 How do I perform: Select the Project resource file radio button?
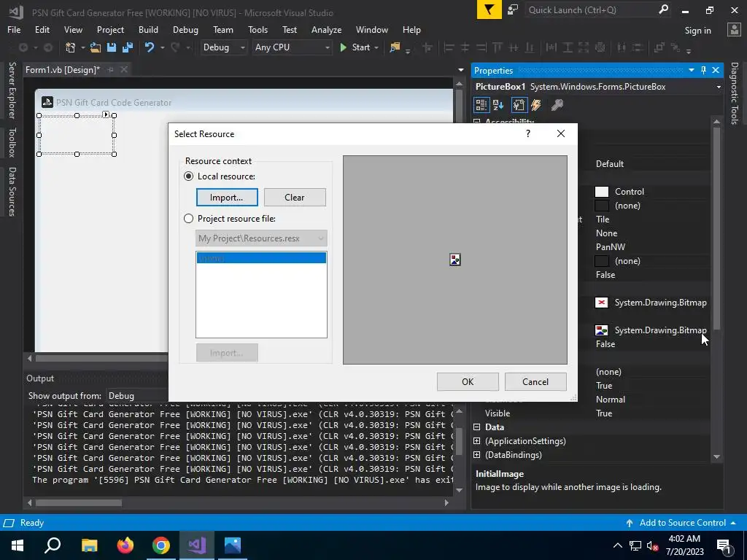pyautogui.click(x=189, y=219)
